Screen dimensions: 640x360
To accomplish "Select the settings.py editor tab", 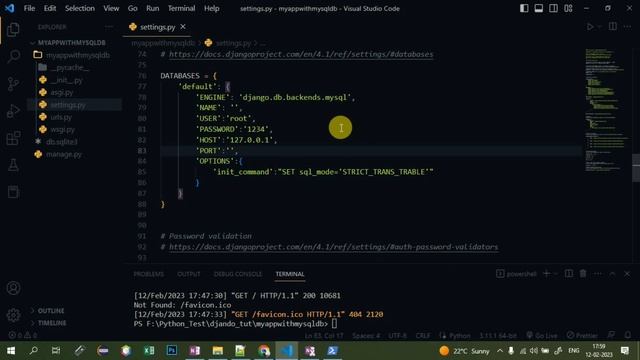I will (x=157, y=27).
